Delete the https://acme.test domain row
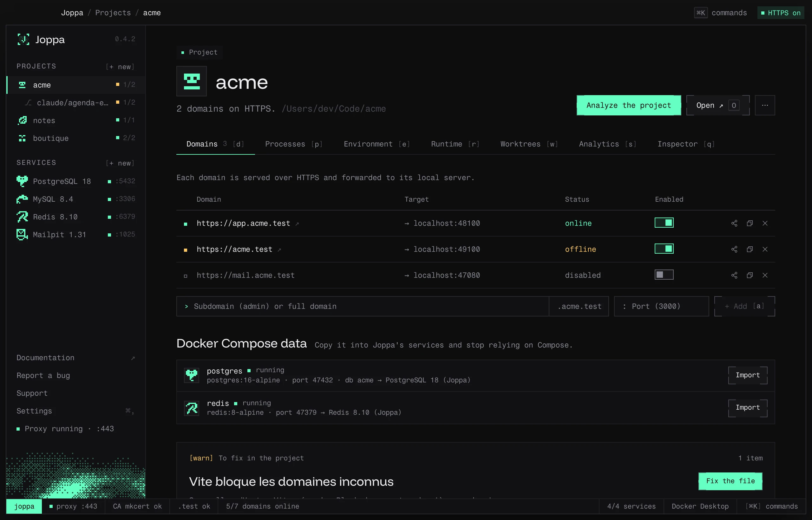 coord(765,249)
